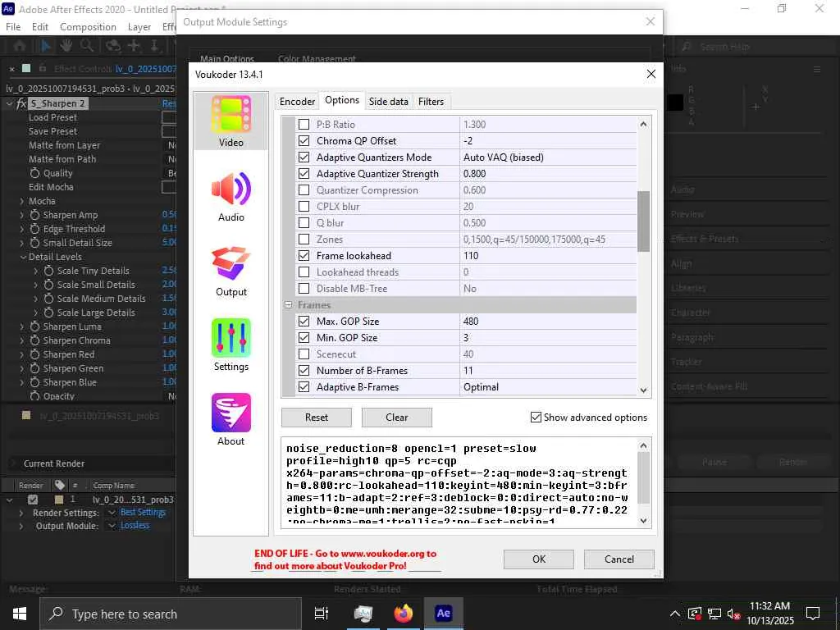Uncheck Show advanced options
Image resolution: width=840 pixels, height=630 pixels.
click(x=536, y=417)
